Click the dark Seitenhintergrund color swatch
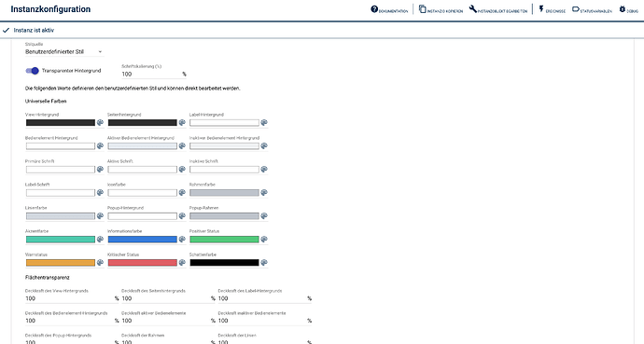644x344 pixels. [143, 123]
